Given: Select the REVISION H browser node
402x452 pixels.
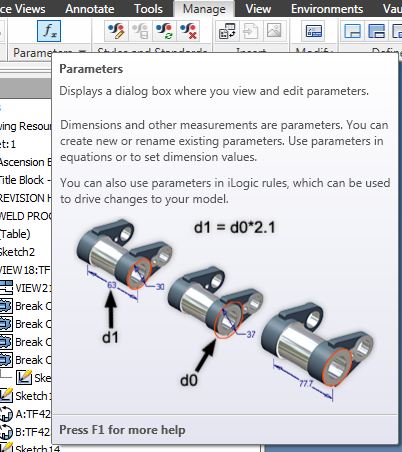Looking at the screenshot, I should coord(26,198).
